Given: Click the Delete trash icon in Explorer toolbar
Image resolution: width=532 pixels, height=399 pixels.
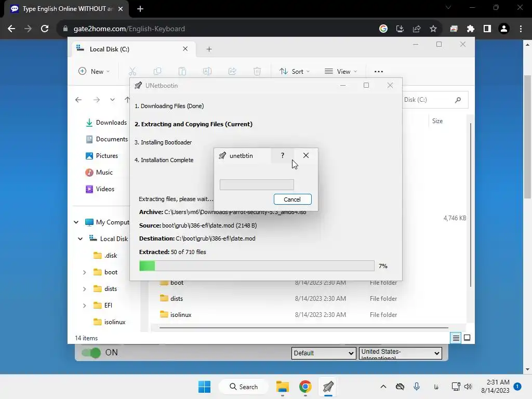Looking at the screenshot, I should tap(257, 71).
